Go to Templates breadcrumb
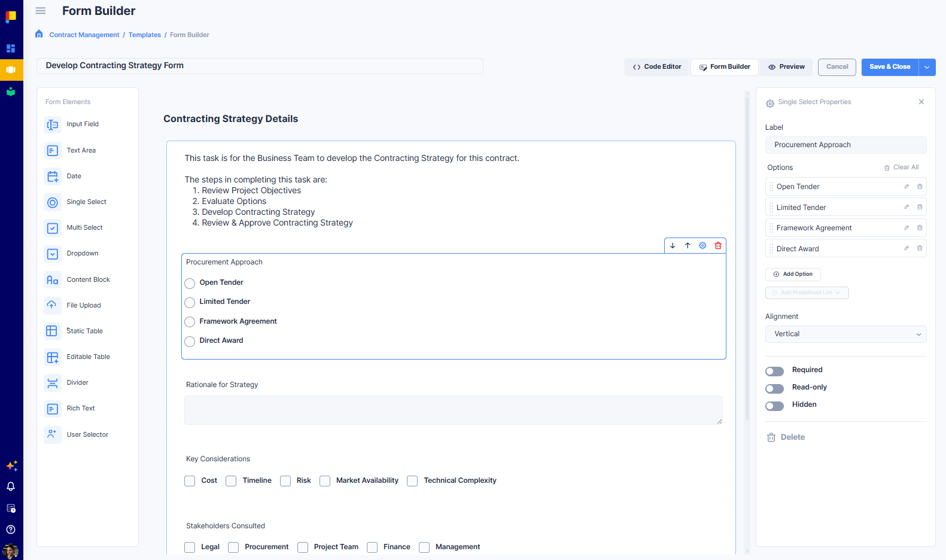 (x=145, y=35)
